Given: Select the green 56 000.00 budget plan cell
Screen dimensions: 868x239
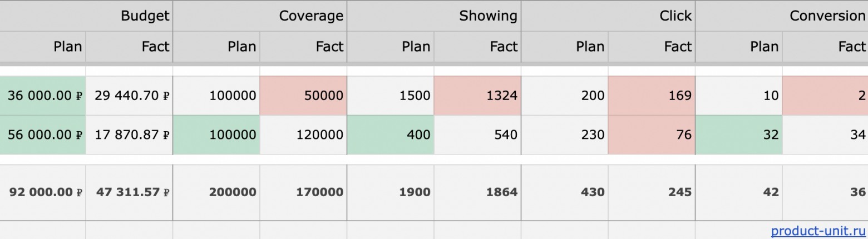Looking at the screenshot, I should pyautogui.click(x=43, y=135).
